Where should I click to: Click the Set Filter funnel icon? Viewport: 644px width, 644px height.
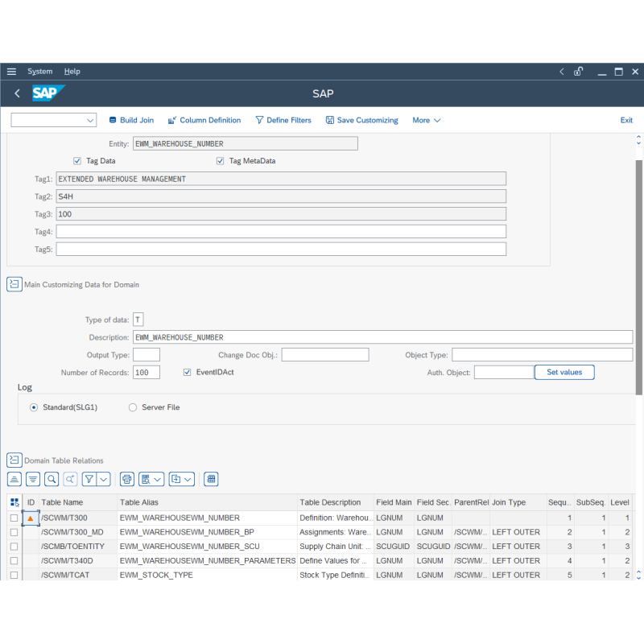point(89,479)
